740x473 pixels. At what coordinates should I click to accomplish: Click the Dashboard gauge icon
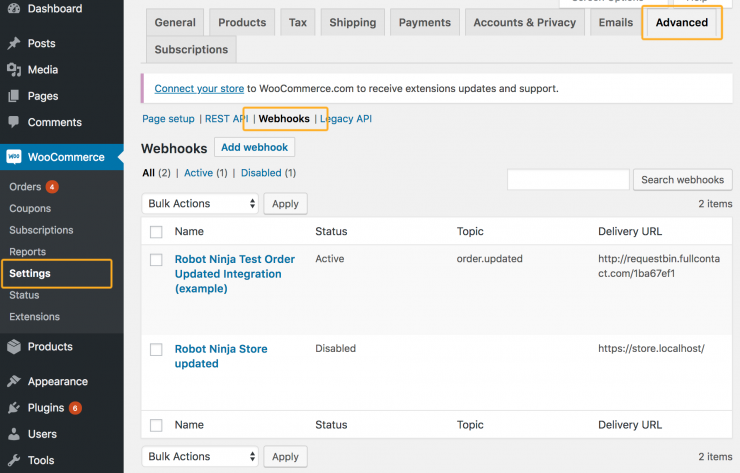pos(14,8)
